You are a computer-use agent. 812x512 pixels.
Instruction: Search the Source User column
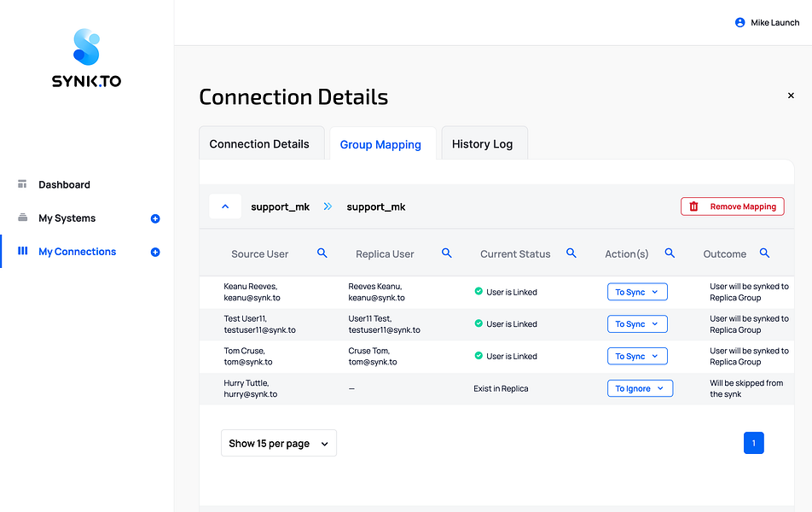322,253
